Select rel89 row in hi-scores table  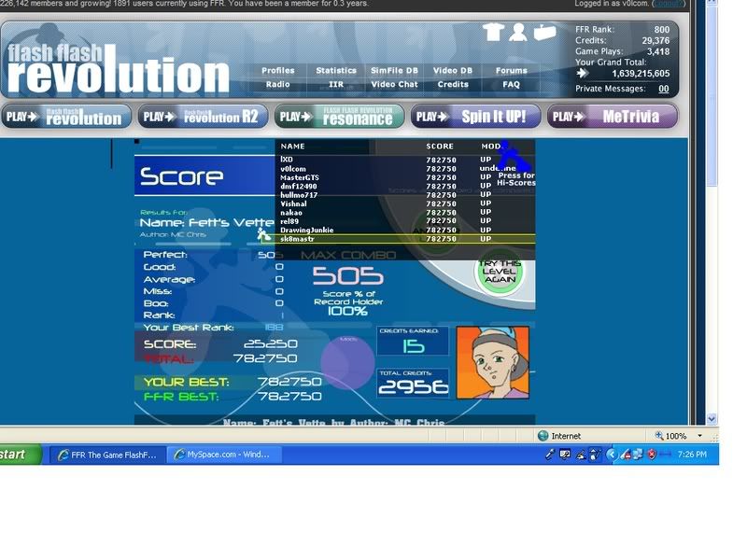pyautogui.click(x=405, y=221)
